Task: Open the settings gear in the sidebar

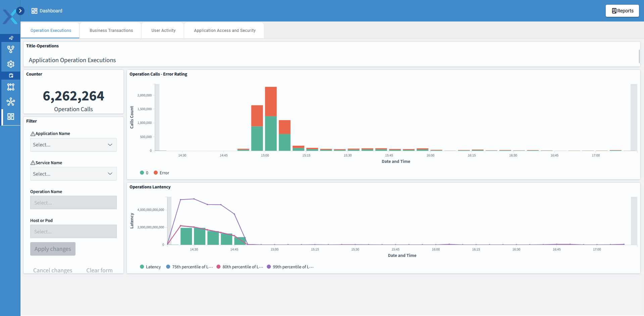Action: 11,64
